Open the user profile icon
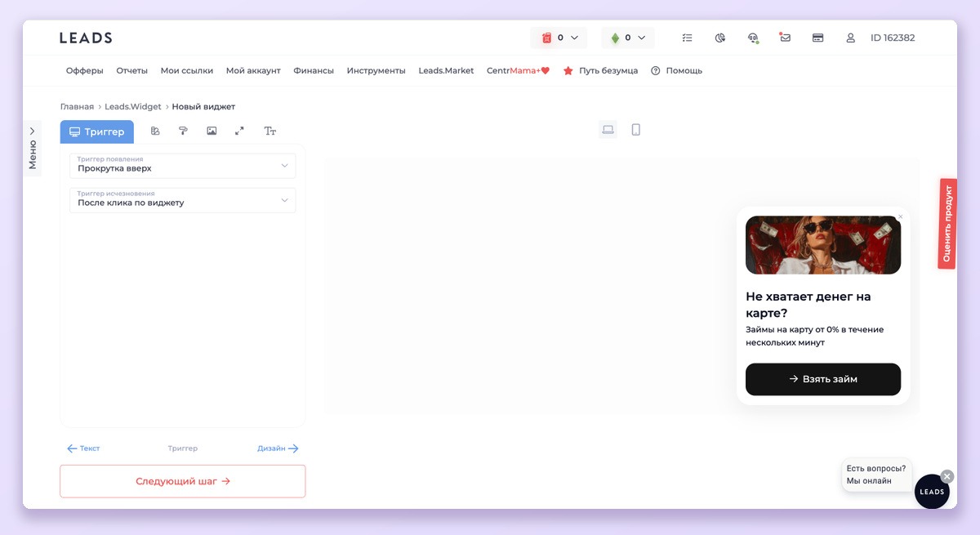 850,38
